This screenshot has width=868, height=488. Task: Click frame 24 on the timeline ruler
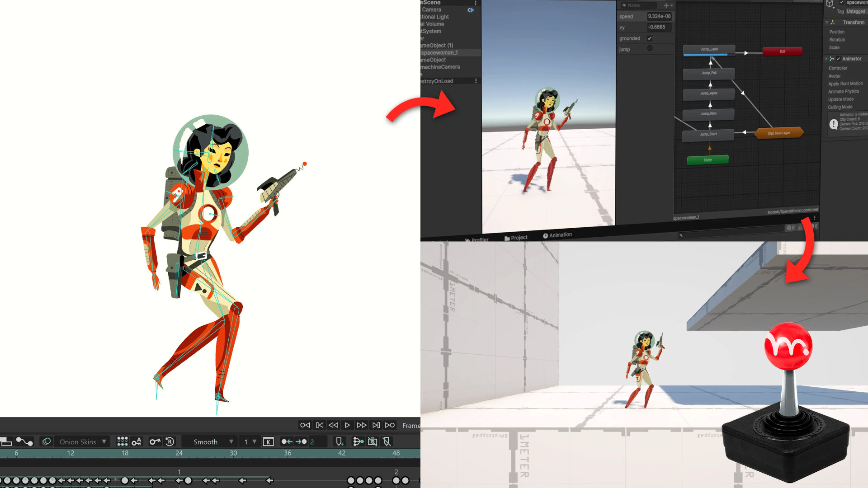(x=179, y=453)
